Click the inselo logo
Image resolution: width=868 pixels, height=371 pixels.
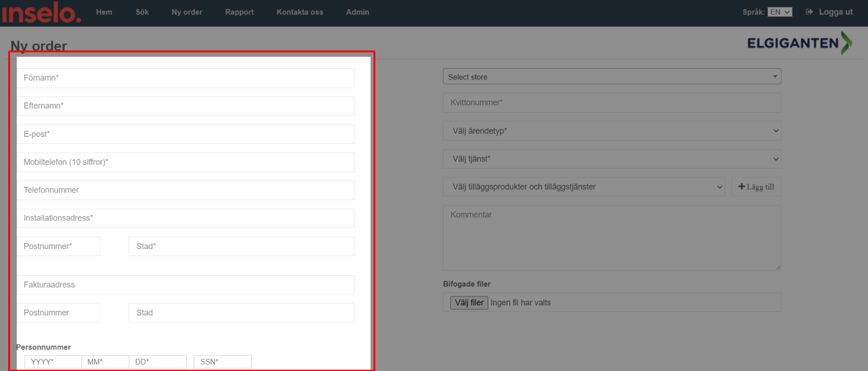point(41,13)
